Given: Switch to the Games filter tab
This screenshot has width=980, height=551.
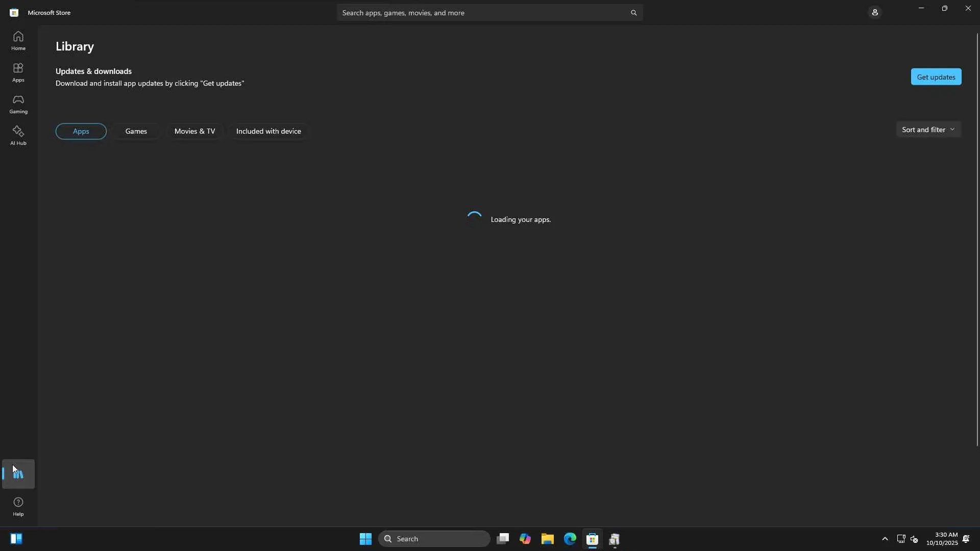Looking at the screenshot, I should tap(136, 131).
